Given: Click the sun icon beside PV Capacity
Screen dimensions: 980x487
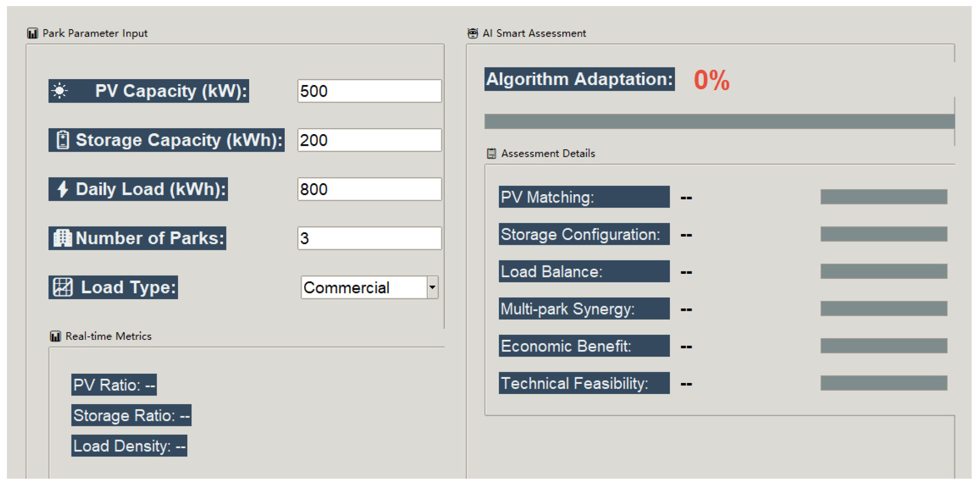Looking at the screenshot, I should point(60,91).
